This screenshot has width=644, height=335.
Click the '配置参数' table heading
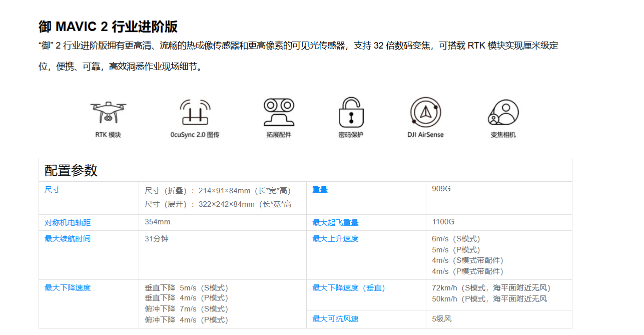[71, 170]
